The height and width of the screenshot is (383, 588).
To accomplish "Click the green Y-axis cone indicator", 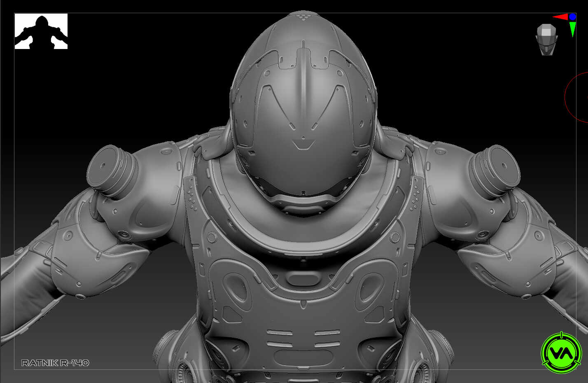I will click(x=572, y=29).
